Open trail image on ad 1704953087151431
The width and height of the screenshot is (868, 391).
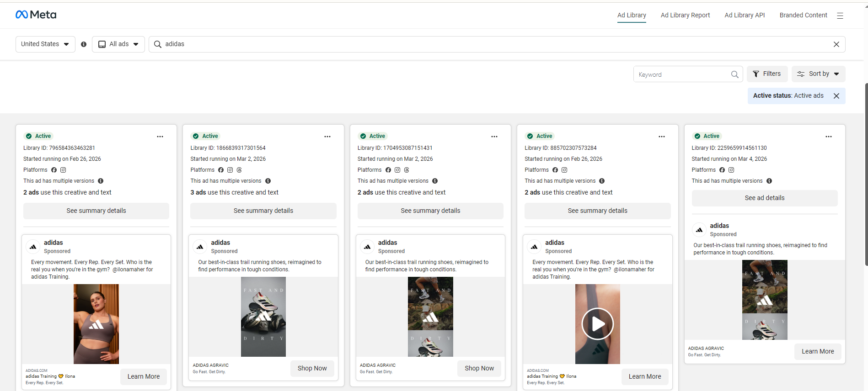pyautogui.click(x=430, y=317)
